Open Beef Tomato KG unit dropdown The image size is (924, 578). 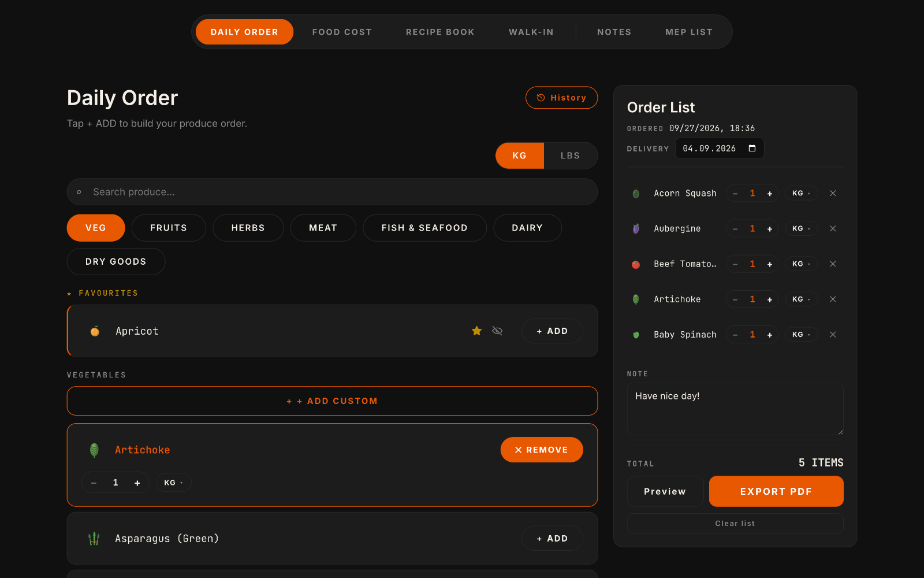pyautogui.click(x=801, y=264)
